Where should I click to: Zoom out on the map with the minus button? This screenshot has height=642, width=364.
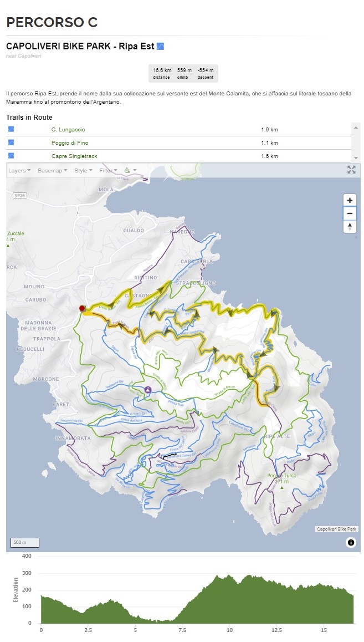click(x=350, y=213)
